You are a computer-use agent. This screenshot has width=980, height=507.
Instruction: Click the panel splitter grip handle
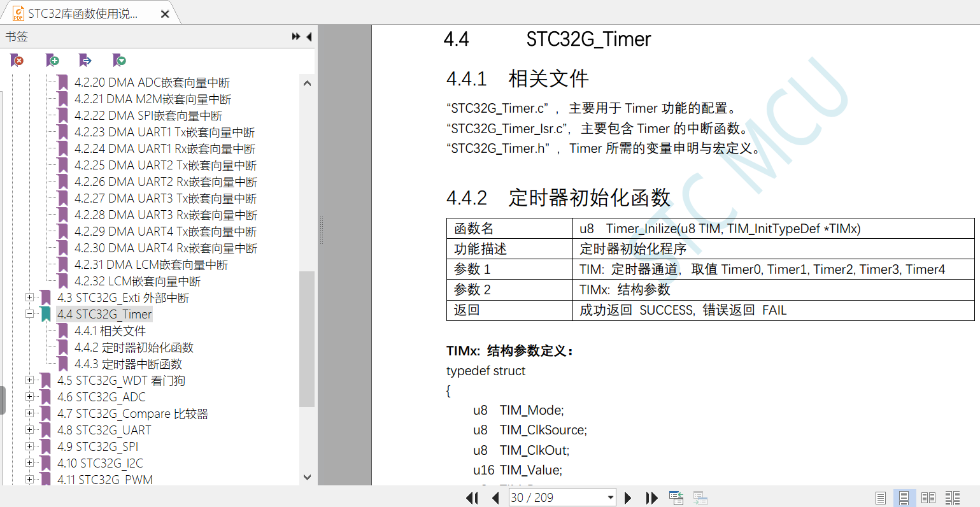pos(322,231)
